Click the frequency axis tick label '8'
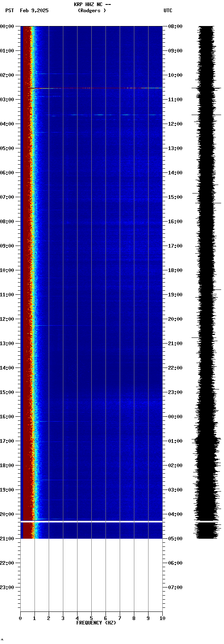The image size is (224, 644). click(134, 618)
